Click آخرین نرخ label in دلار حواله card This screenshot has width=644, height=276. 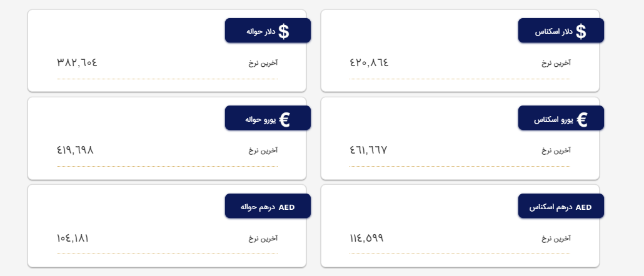pyautogui.click(x=263, y=63)
